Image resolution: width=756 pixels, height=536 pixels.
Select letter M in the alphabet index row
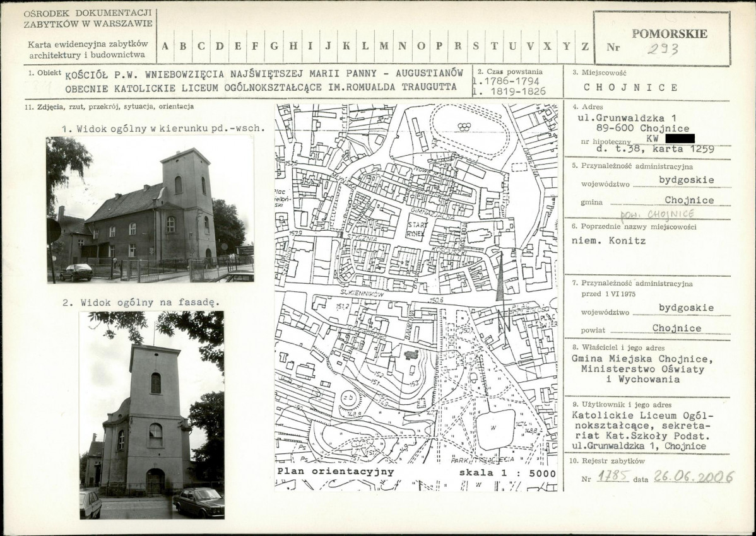384,46
